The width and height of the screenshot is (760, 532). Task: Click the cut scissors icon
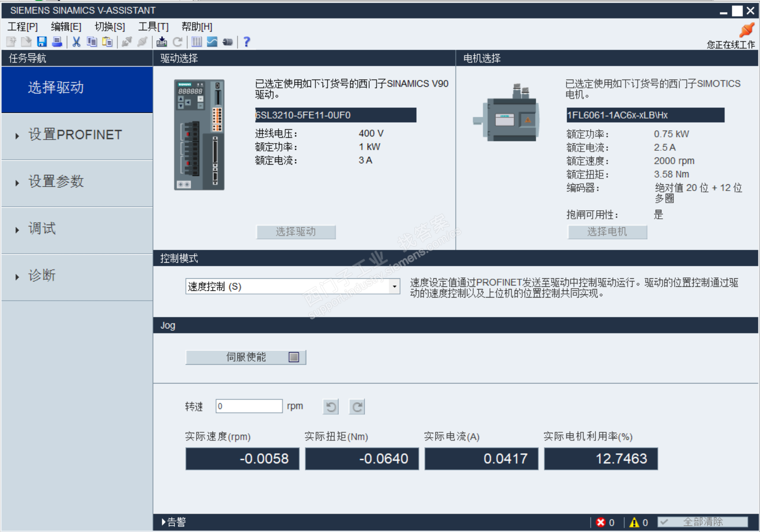(77, 42)
